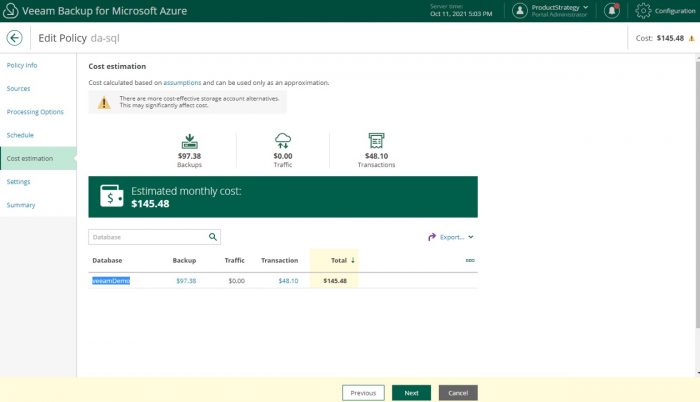Click the user account avatar icon
The width and height of the screenshot is (700, 402).
pos(520,11)
